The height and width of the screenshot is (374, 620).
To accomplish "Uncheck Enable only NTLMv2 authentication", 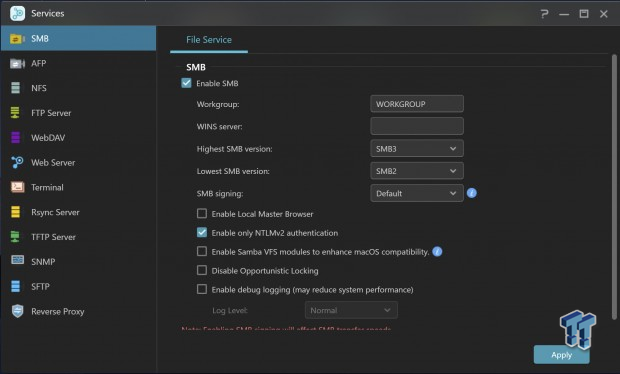I will point(202,232).
